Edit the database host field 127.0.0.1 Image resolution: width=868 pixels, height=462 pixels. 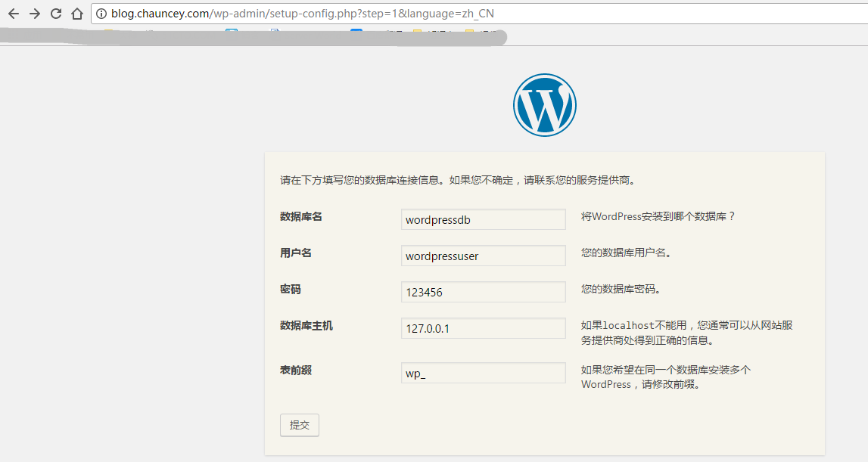(x=484, y=328)
